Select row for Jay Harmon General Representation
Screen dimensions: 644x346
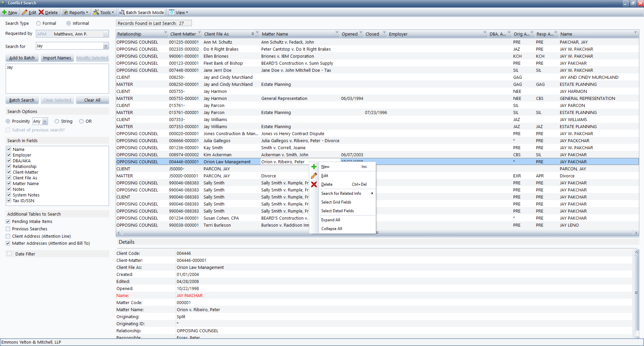click(x=377, y=98)
